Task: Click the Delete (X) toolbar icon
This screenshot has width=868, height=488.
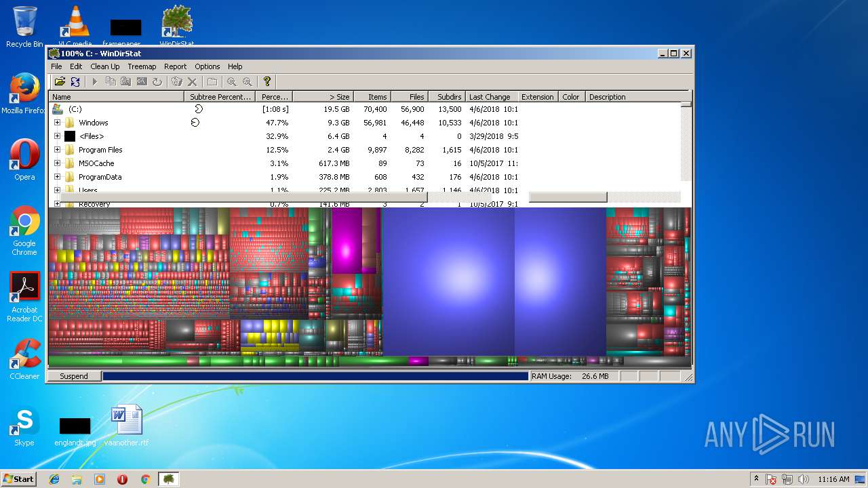Action: click(x=193, y=81)
